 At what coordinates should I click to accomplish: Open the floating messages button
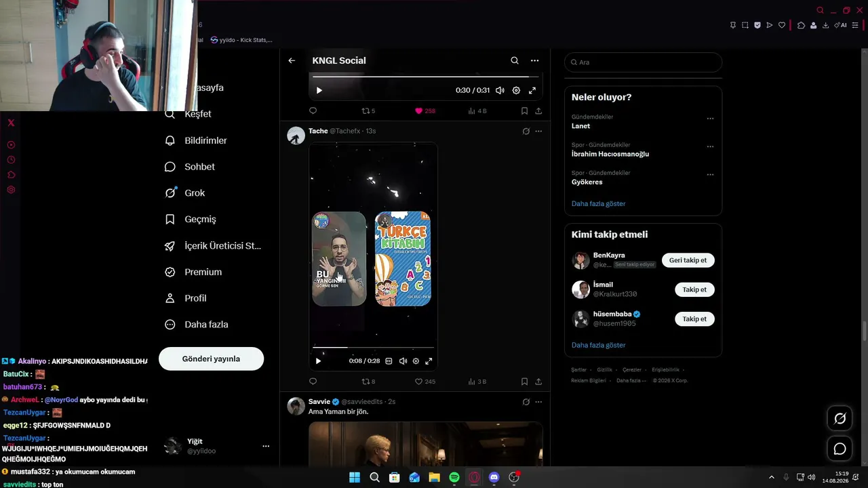pos(840,449)
